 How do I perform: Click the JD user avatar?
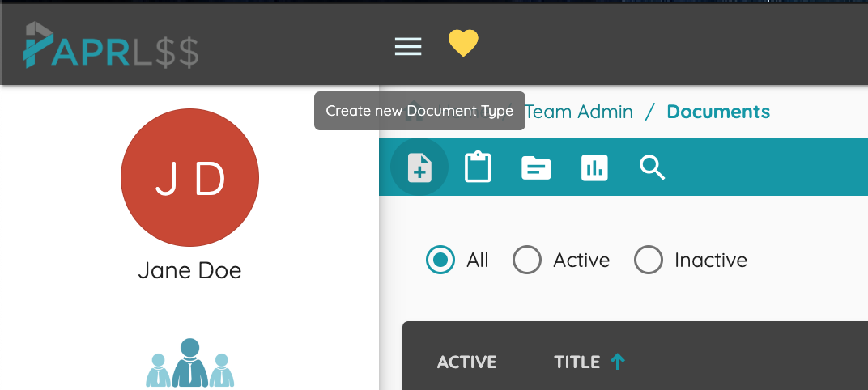(189, 177)
